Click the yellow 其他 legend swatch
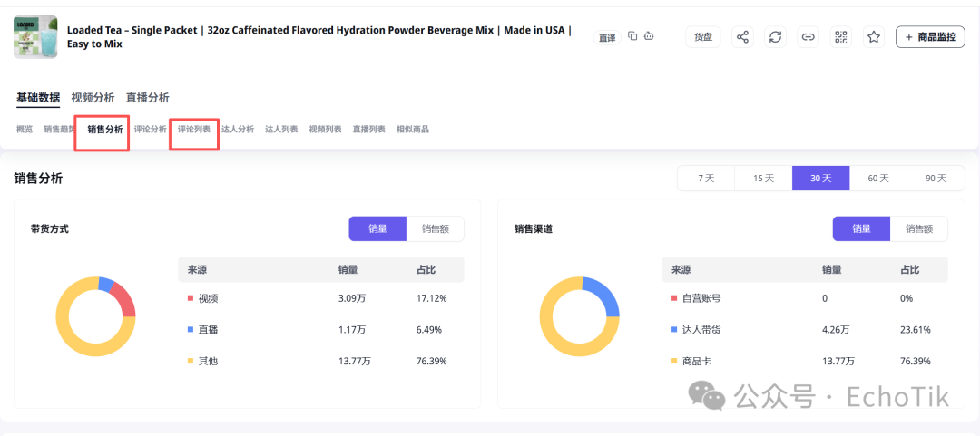The width and height of the screenshot is (980, 436). pyautogui.click(x=190, y=361)
